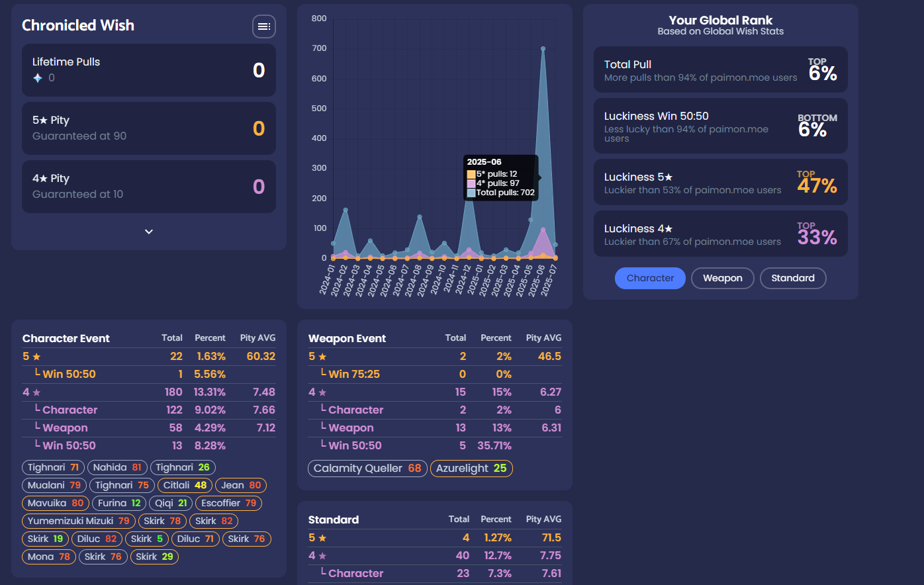Click the Mavuika 80 pull tag
This screenshot has height=585, width=924.
coord(56,503)
